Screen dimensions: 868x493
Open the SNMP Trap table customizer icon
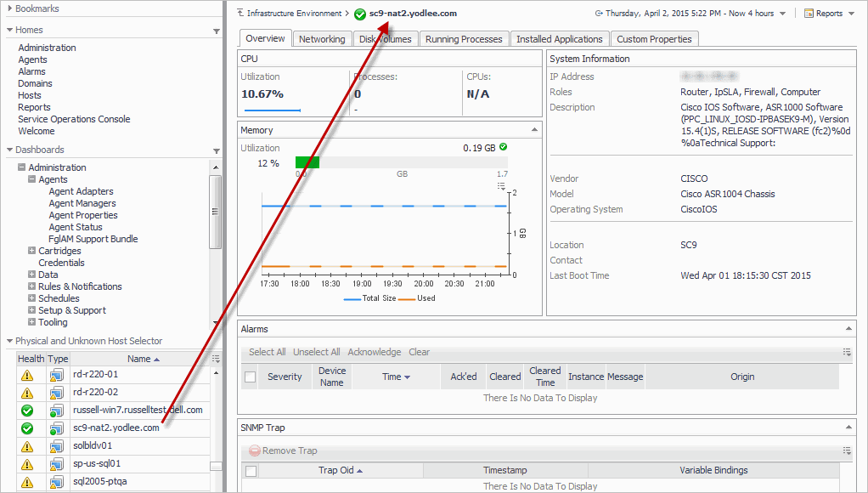847,450
